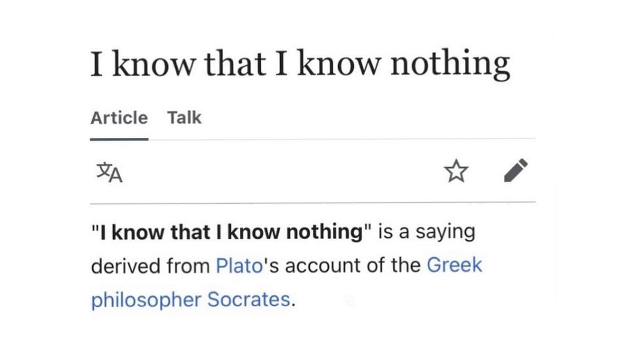The height and width of the screenshot is (362, 644).
Task: Click the blue word "Greek" link
Action: [x=455, y=265]
